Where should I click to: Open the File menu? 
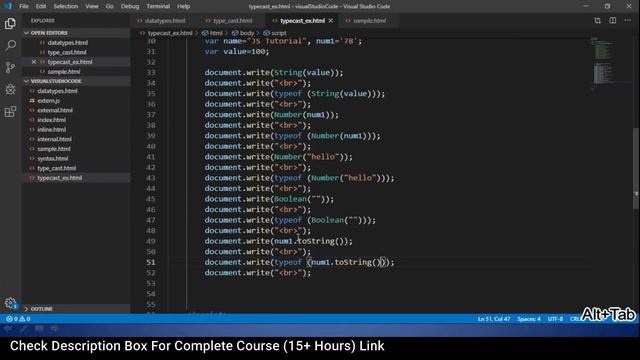click(x=24, y=6)
